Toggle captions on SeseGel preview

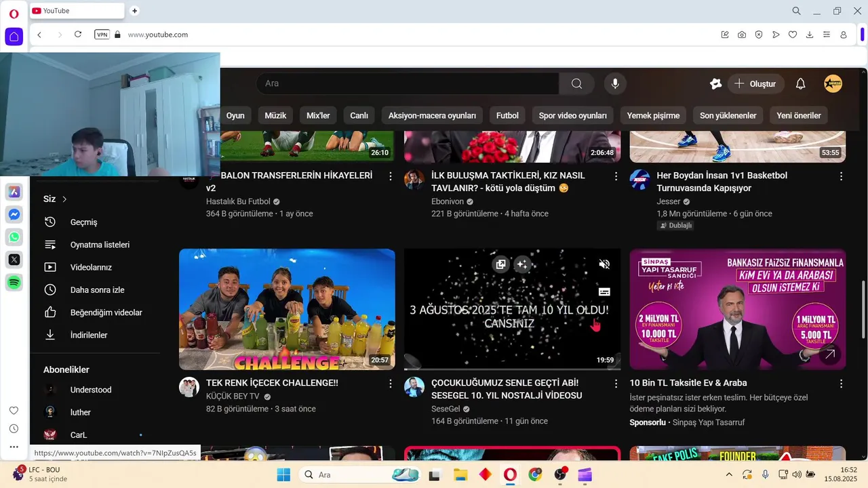click(604, 291)
